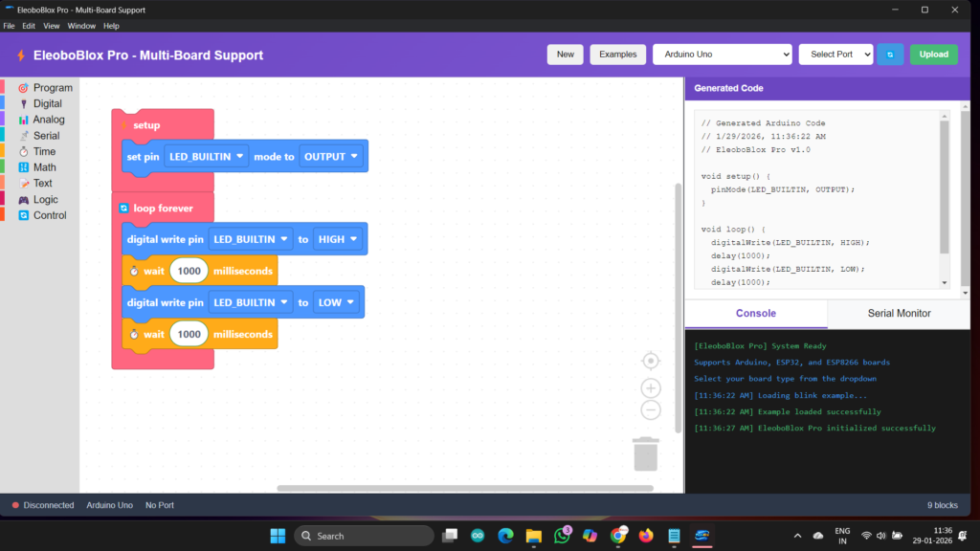980x551 pixels.
Task: Open the Digital category icon
Action: (23, 103)
